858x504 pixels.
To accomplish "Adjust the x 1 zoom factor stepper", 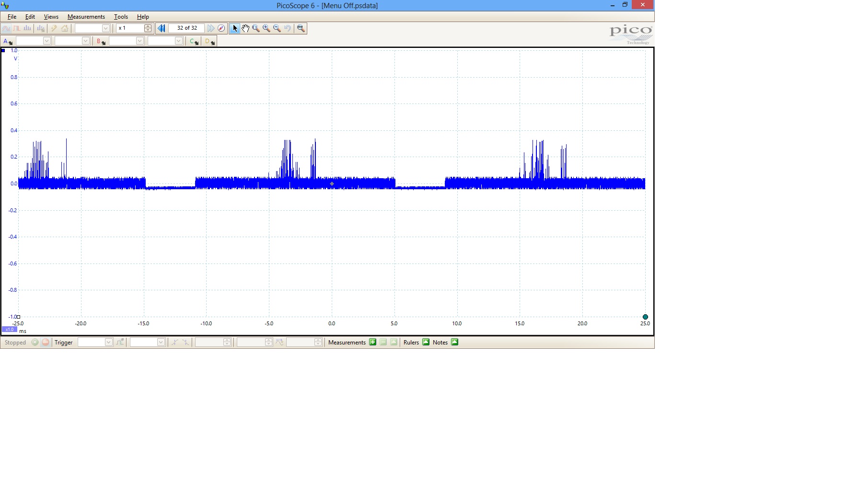I will (148, 28).
